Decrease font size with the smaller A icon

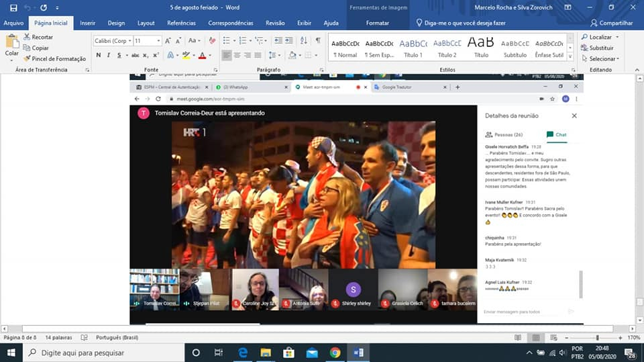pos(178,41)
